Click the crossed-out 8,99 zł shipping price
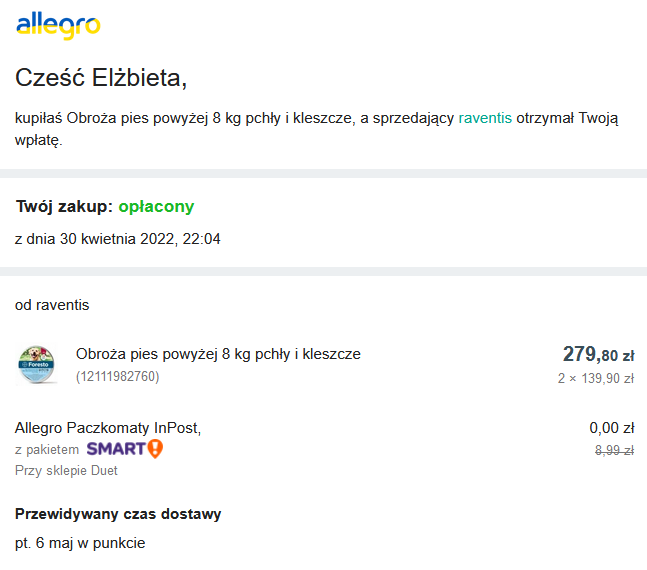 614,450
